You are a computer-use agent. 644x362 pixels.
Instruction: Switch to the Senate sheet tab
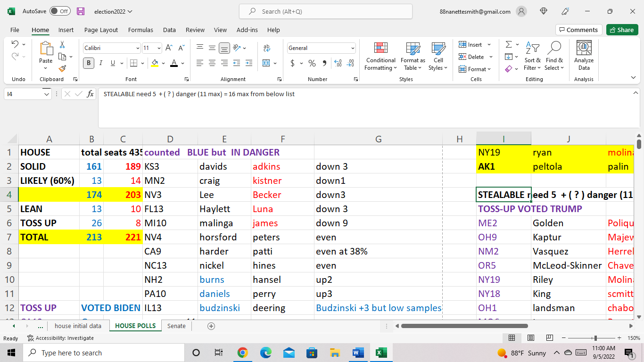[x=176, y=326]
